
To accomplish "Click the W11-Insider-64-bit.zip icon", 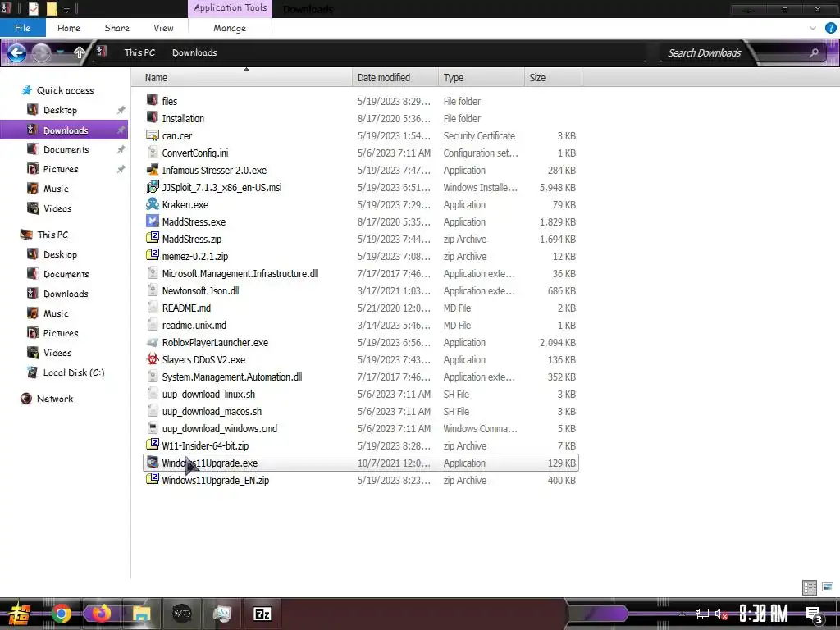I will [x=153, y=445].
